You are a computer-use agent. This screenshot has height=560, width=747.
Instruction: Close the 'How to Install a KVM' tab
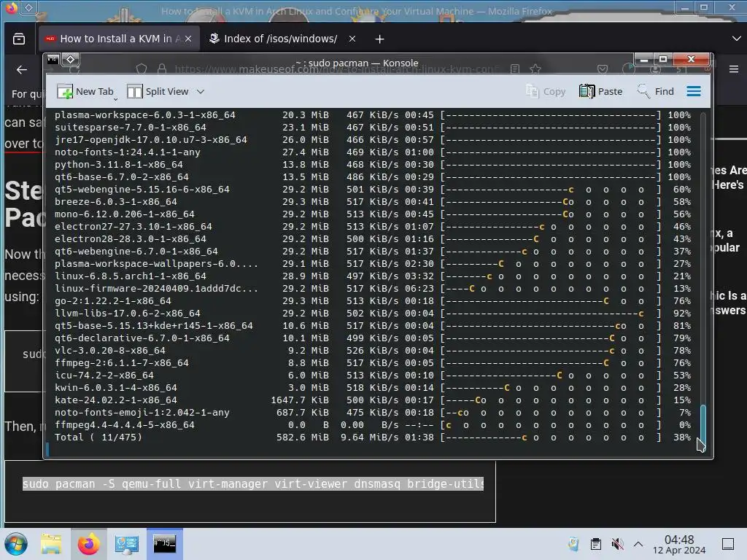click(x=188, y=39)
